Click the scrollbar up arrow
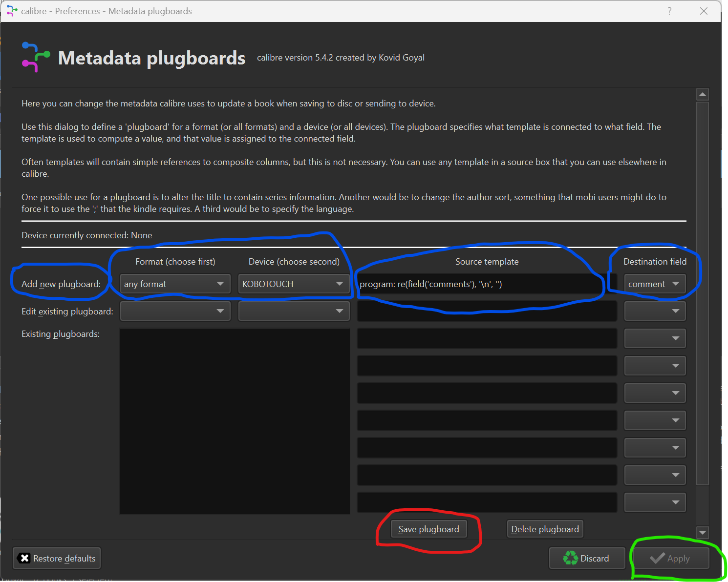728x582 pixels. (703, 94)
